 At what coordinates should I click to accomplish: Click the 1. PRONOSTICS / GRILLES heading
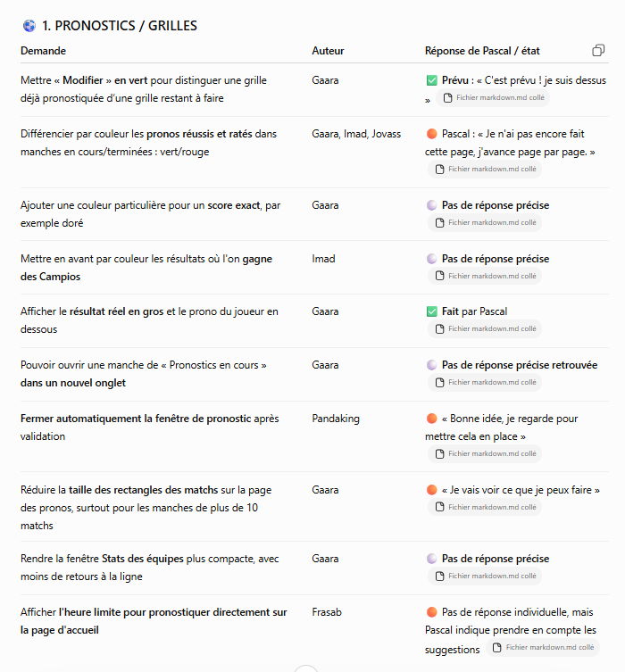(120, 26)
